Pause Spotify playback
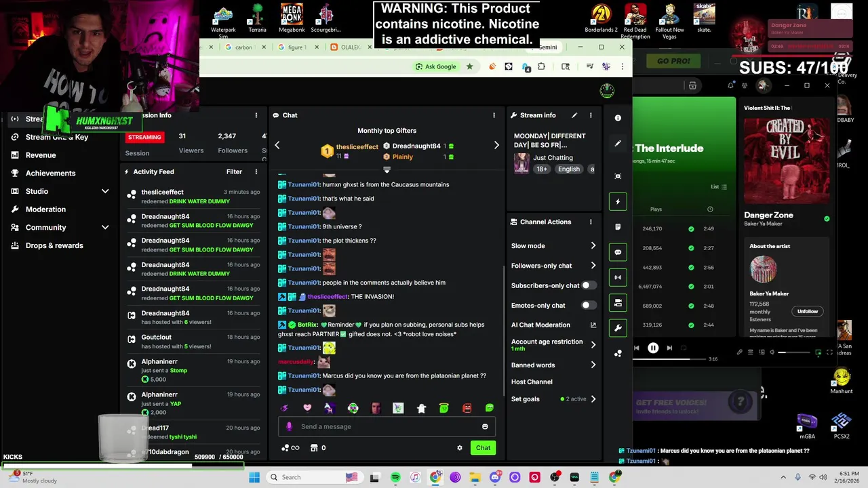The width and height of the screenshot is (868, 488). point(653,348)
